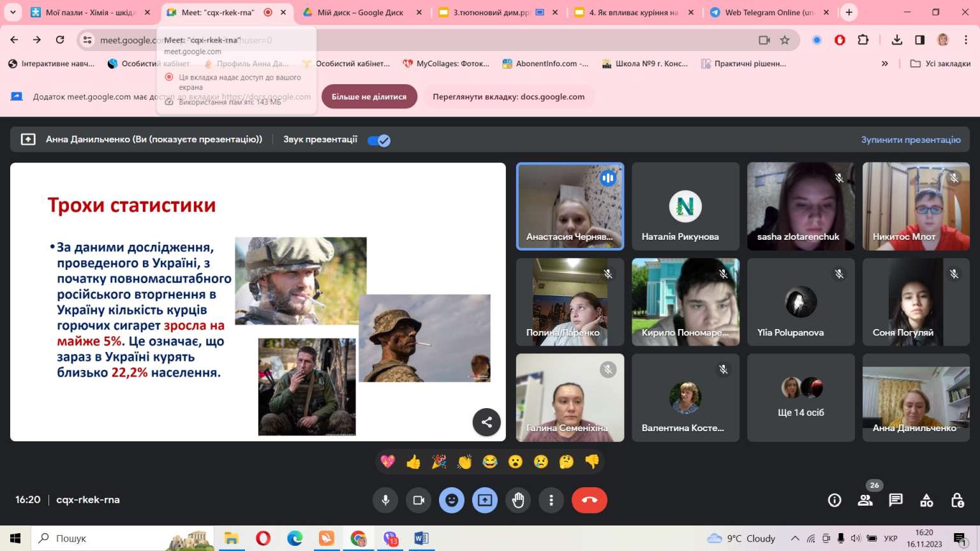The height and width of the screenshot is (551, 980).
Task: Open tab search dropdown arrow
Action: pyautogui.click(x=13, y=12)
